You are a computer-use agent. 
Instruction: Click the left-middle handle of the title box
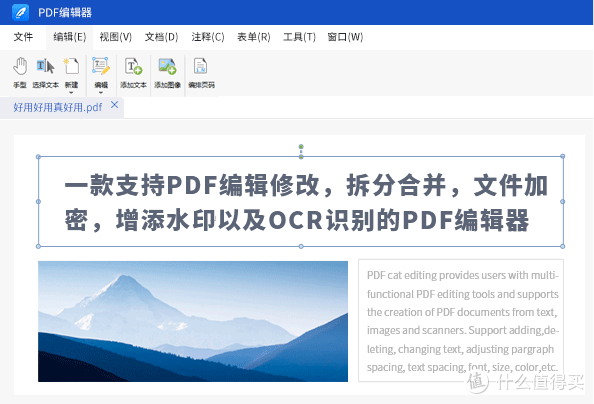38,202
